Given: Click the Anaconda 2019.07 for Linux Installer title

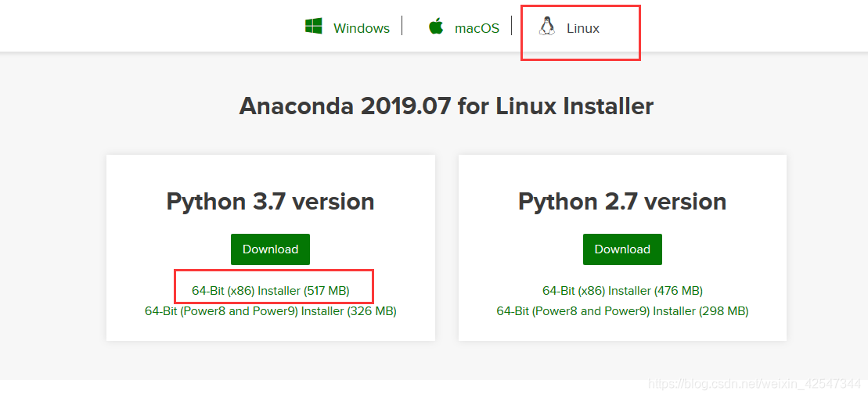Looking at the screenshot, I should pyautogui.click(x=446, y=106).
